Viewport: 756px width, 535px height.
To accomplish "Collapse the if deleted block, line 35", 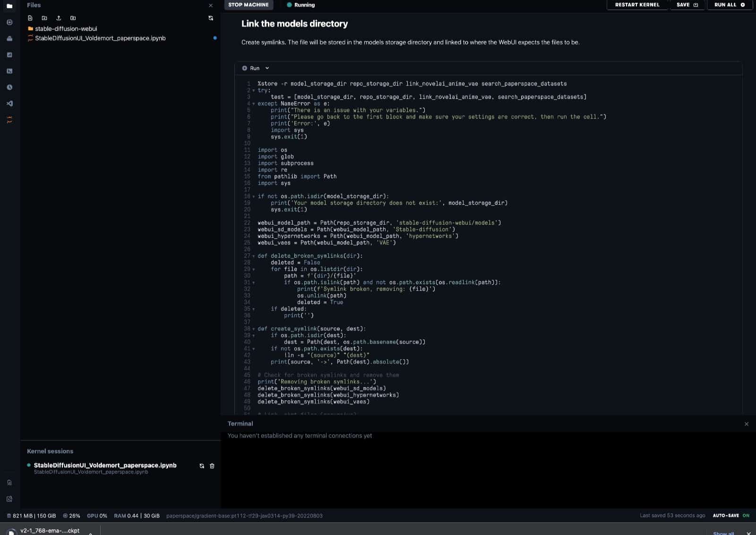I will tap(253, 309).
